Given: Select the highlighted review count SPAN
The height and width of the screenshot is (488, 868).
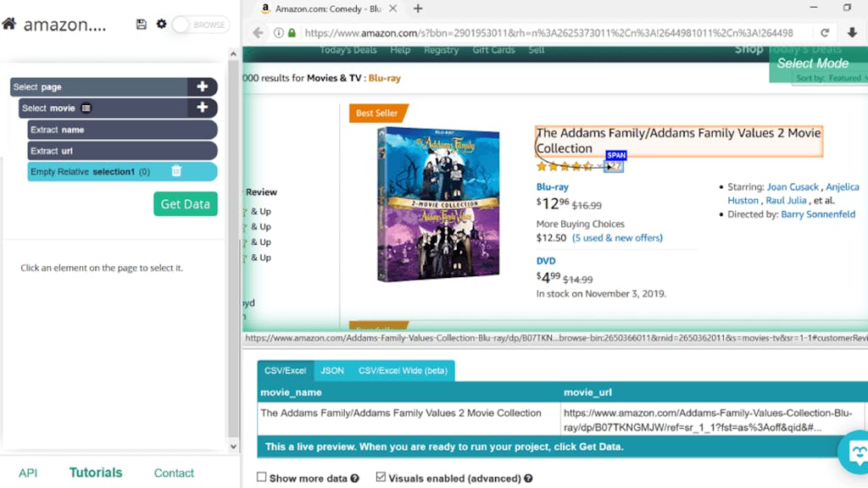Looking at the screenshot, I should pyautogui.click(x=614, y=166).
